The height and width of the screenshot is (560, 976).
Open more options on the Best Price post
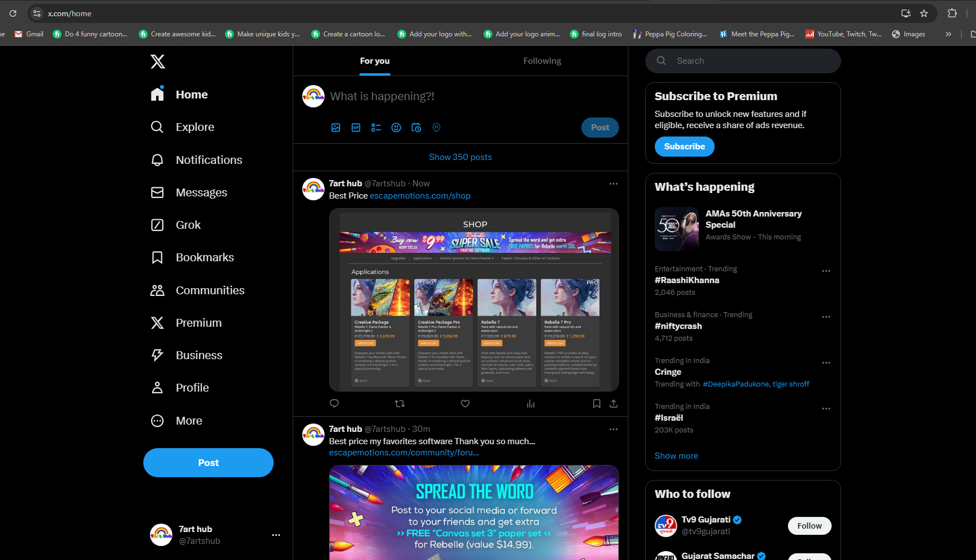click(613, 183)
